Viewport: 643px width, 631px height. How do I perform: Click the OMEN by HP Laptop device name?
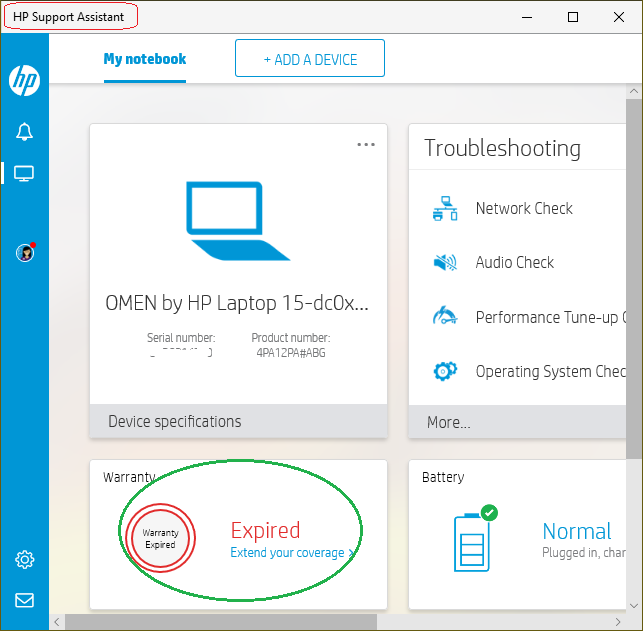pos(237,303)
